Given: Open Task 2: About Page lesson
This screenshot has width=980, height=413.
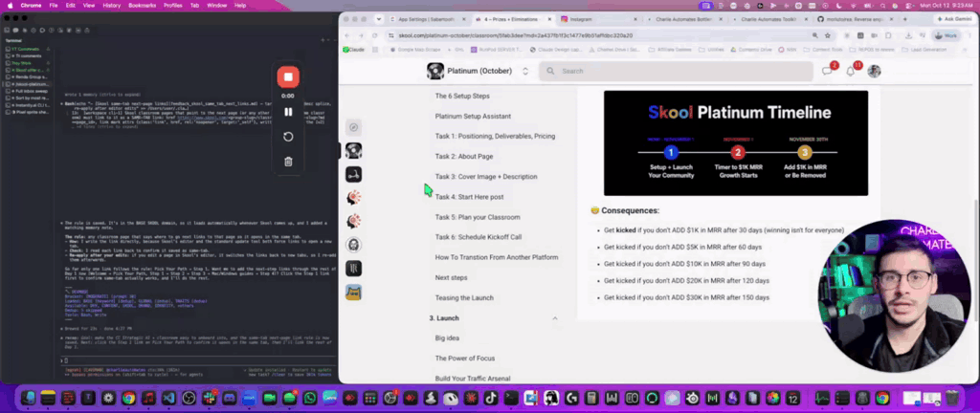Looking at the screenshot, I should (464, 157).
